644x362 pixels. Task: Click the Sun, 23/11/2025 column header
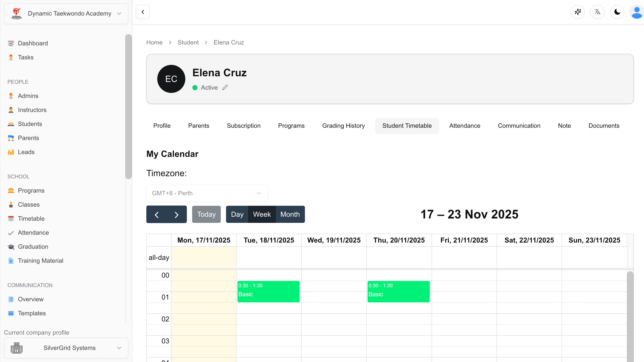(x=594, y=240)
